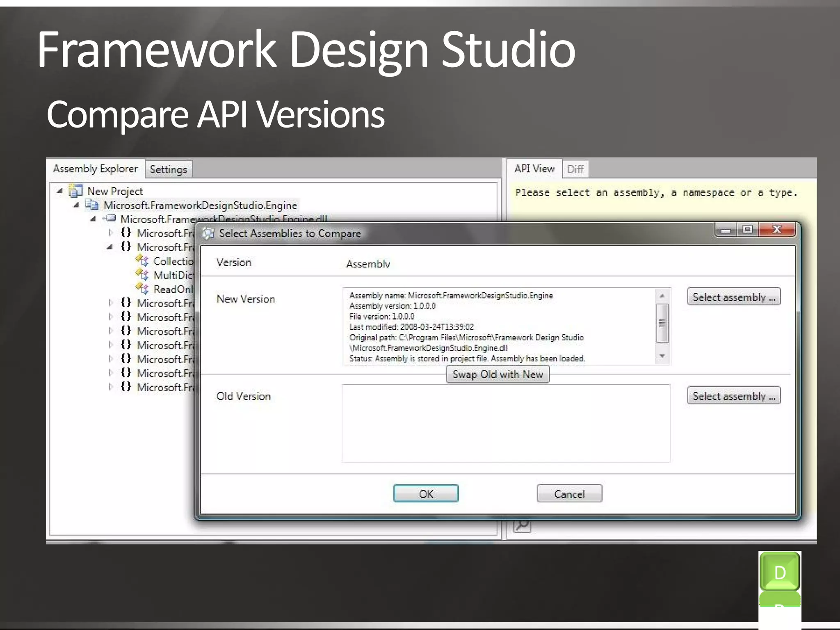The width and height of the screenshot is (840, 630).
Task: Click the New Project icon in tree
Action: [75, 191]
